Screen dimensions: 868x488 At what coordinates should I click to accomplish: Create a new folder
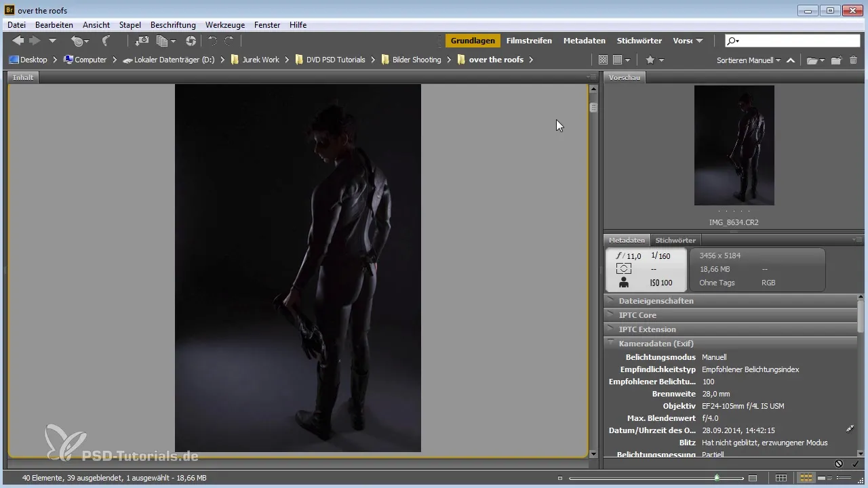[837, 60]
